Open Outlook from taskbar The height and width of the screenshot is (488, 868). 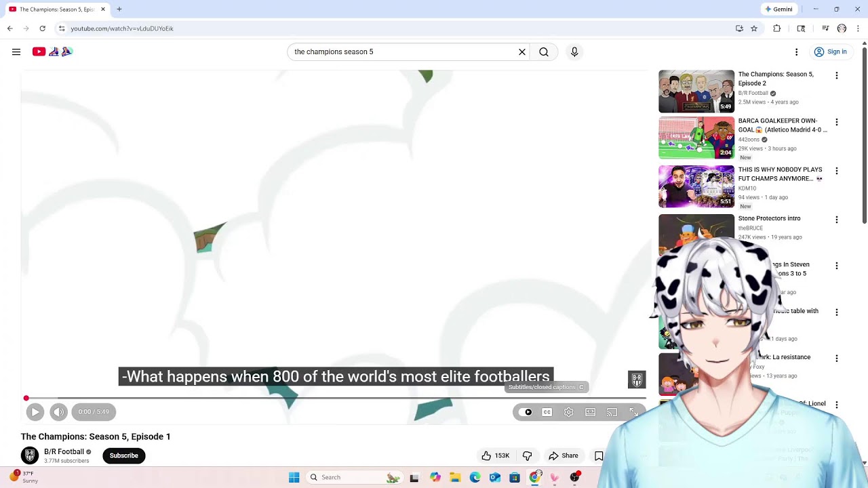pyautogui.click(x=495, y=477)
